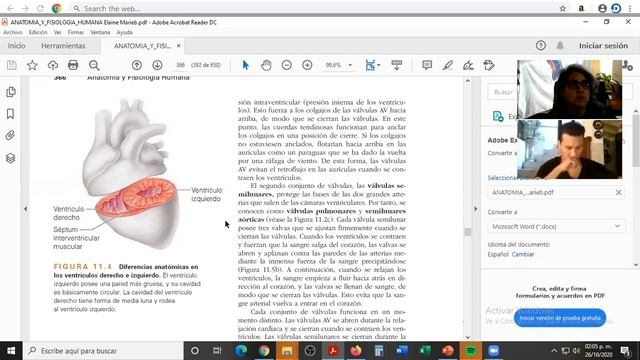Show the layers panel
Viewport: 640px width, 360px height.
[x=11, y=158]
